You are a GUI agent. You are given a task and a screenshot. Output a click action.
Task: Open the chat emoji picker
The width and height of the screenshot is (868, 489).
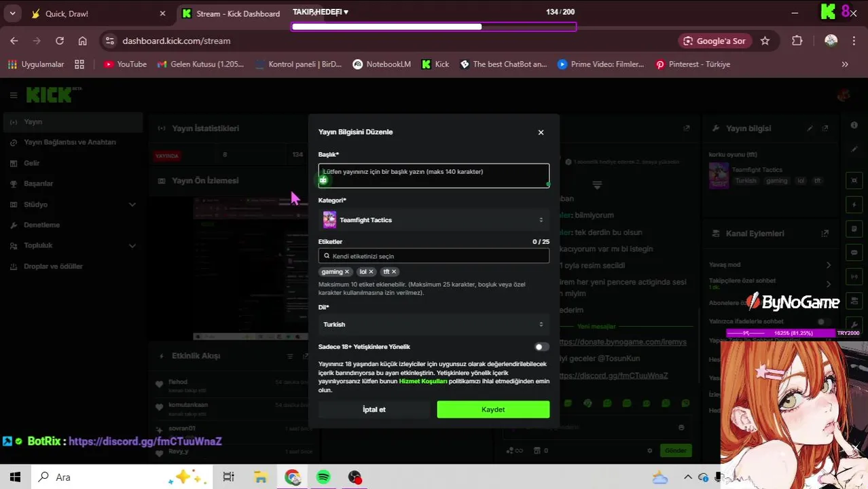[682, 428]
